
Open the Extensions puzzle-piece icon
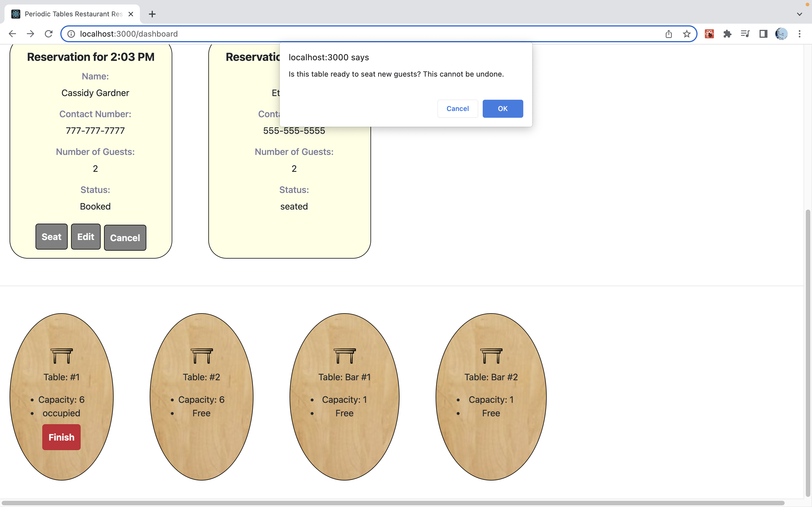click(x=727, y=34)
